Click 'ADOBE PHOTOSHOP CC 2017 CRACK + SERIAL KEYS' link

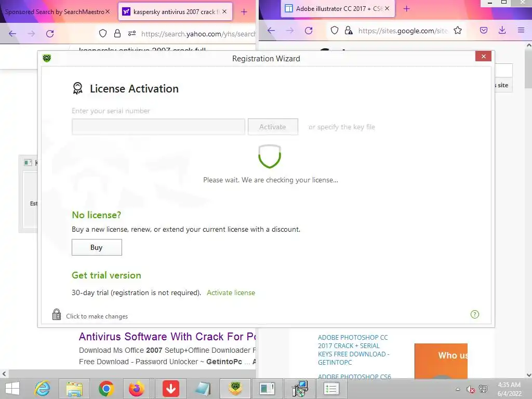[x=353, y=350]
